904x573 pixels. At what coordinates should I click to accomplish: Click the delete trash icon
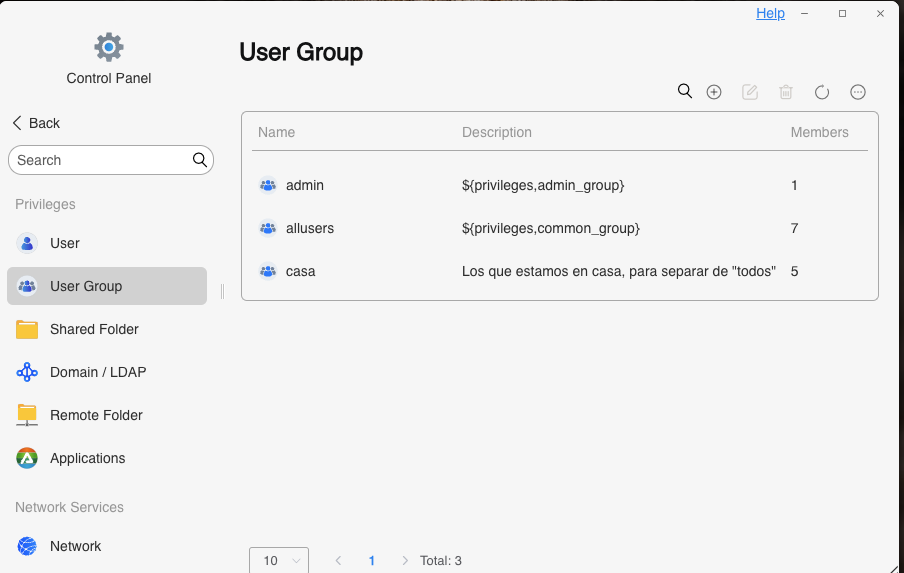[x=786, y=92]
